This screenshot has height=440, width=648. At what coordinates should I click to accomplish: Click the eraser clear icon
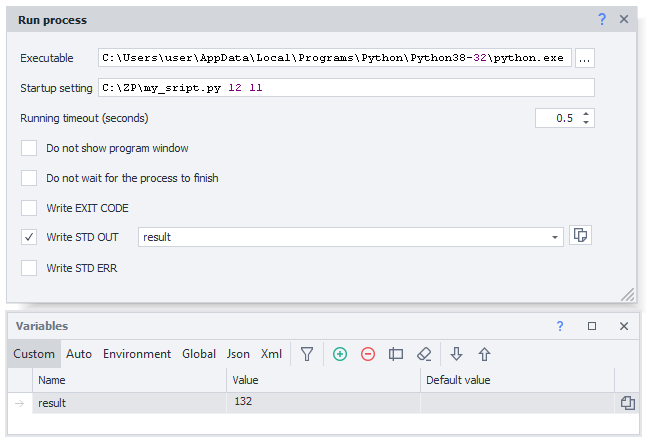click(x=424, y=354)
